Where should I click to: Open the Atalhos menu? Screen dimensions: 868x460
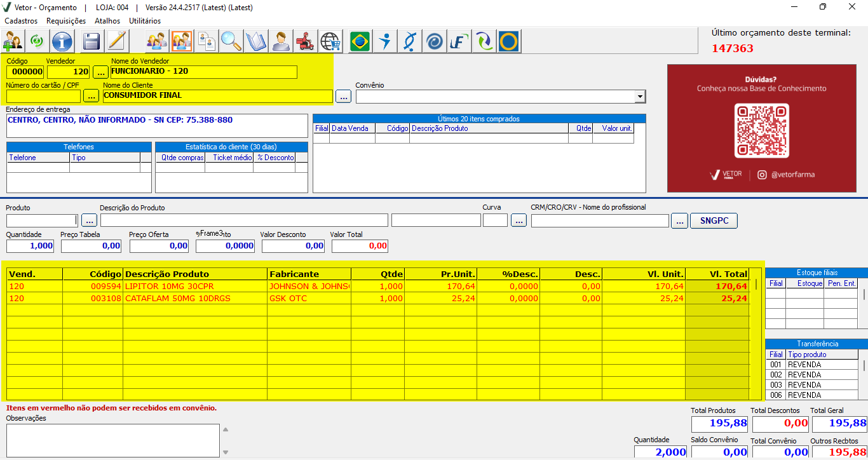107,21
